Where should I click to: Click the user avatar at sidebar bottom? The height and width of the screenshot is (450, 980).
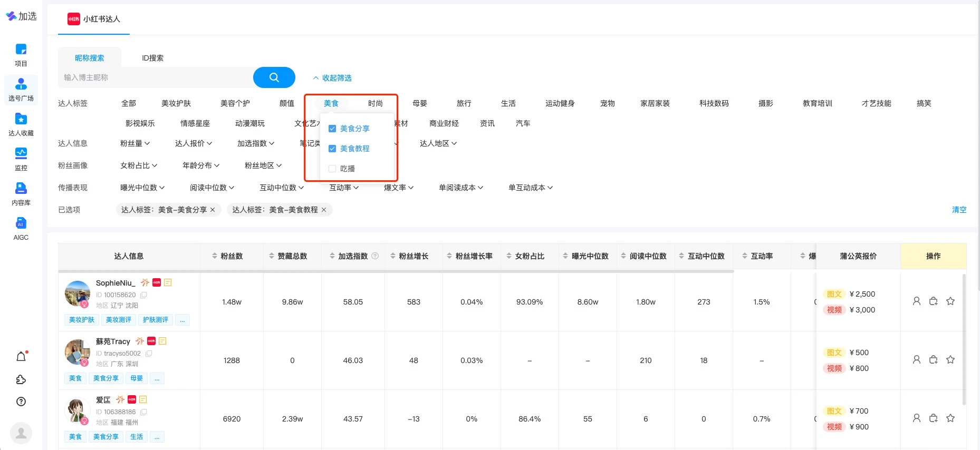pyautogui.click(x=21, y=433)
